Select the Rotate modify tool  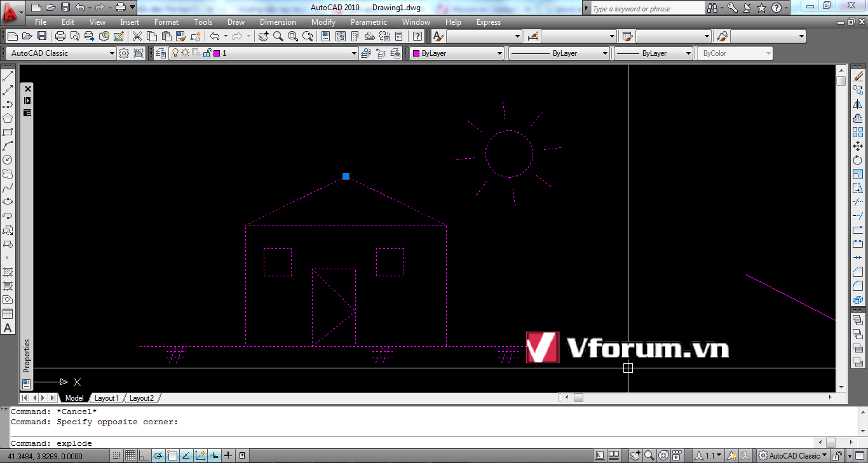(858, 160)
